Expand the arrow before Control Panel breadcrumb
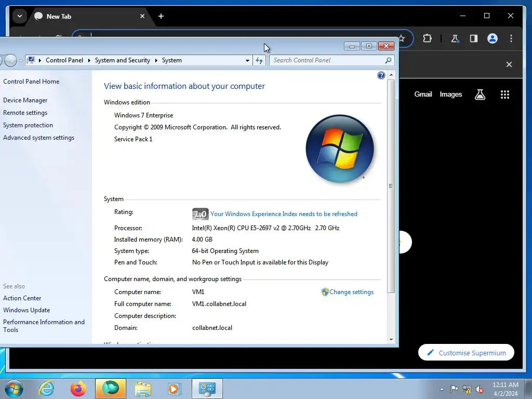This screenshot has width=532, height=399. [39, 60]
